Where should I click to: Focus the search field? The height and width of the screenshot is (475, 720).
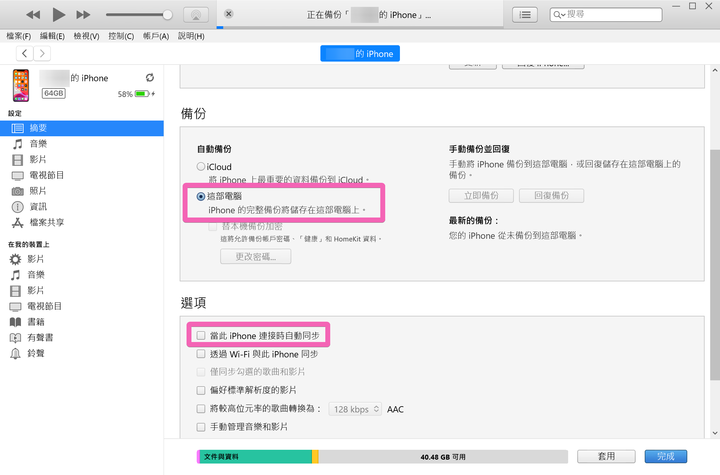tap(606, 15)
